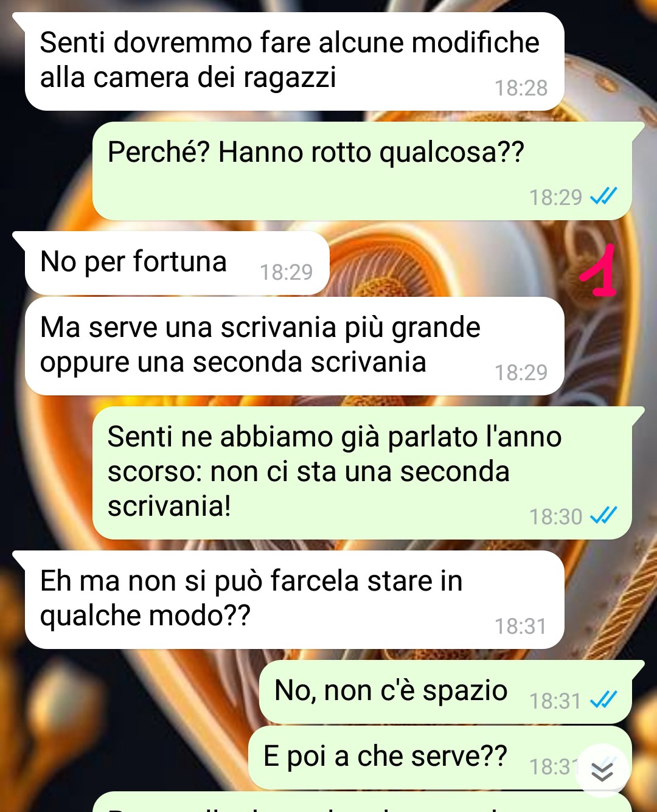Select the 'Senti dovremmo fare alcune modifiche' message
The height and width of the screenshot is (812, 657).
[294, 61]
